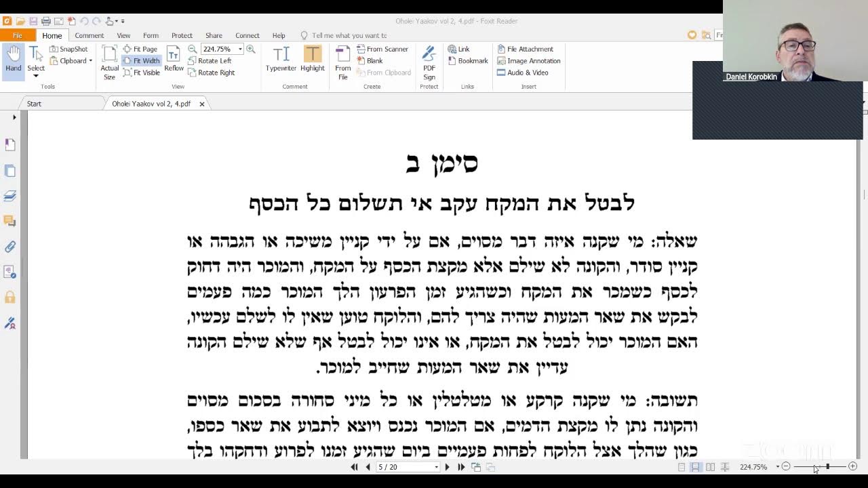Insert a Link
Viewport: 868px width, 488px height.
coord(458,49)
